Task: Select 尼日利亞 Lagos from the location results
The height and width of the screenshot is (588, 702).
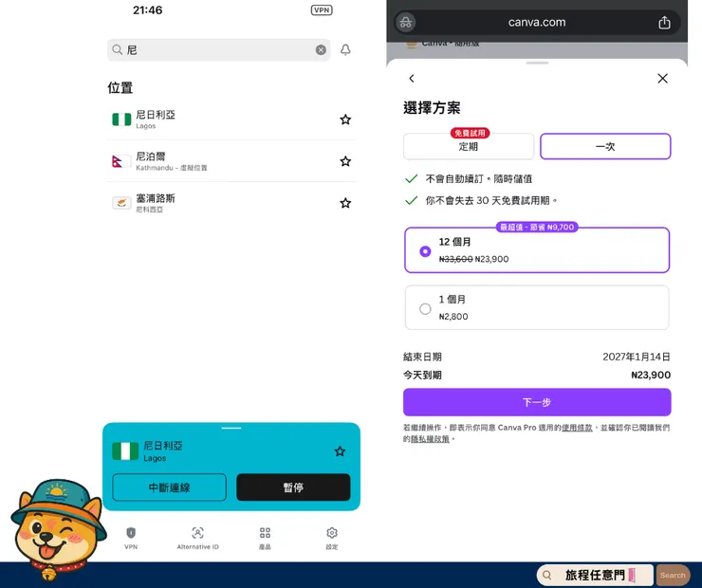Action: (231, 119)
